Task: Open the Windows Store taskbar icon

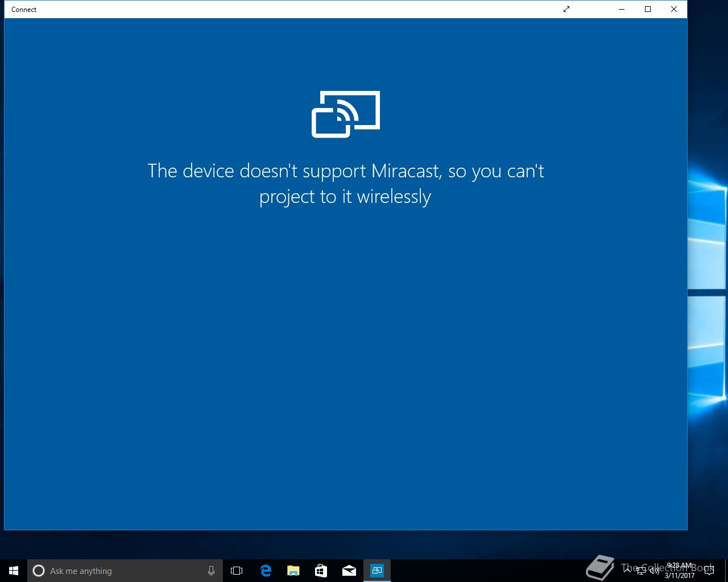Action: coord(321,571)
